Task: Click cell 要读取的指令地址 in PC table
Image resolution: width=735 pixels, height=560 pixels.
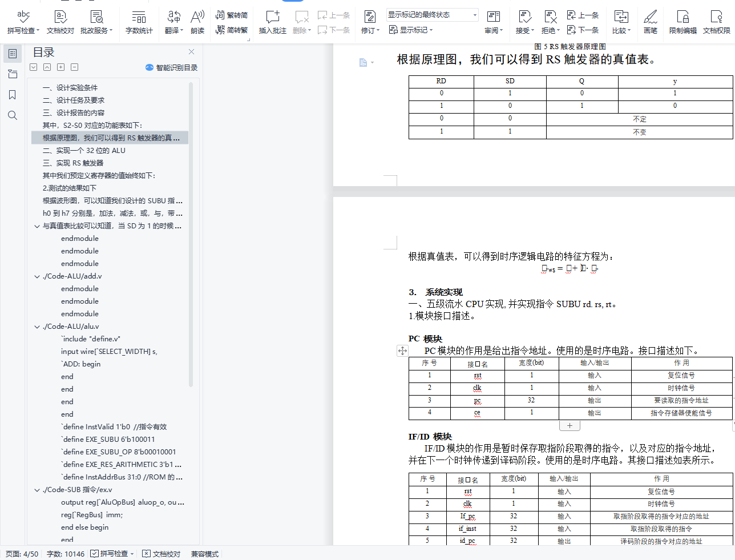Action: coord(681,401)
